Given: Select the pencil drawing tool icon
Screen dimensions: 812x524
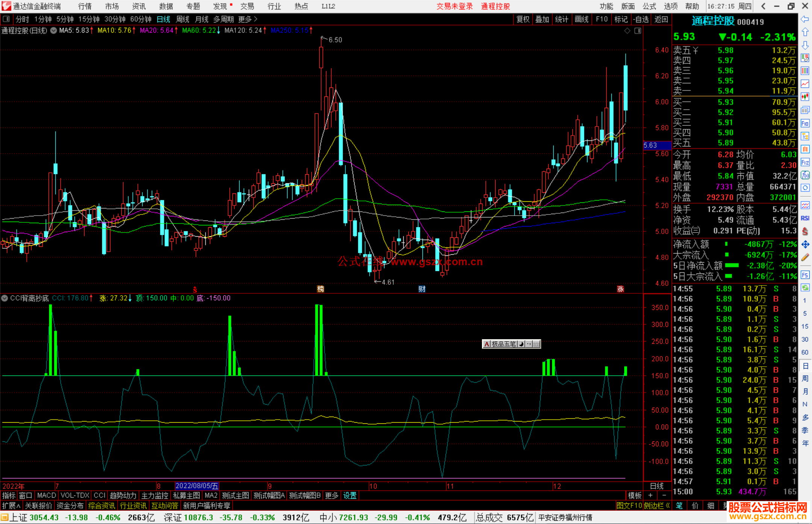Looking at the screenshot, I should pyautogui.click(x=805, y=258).
